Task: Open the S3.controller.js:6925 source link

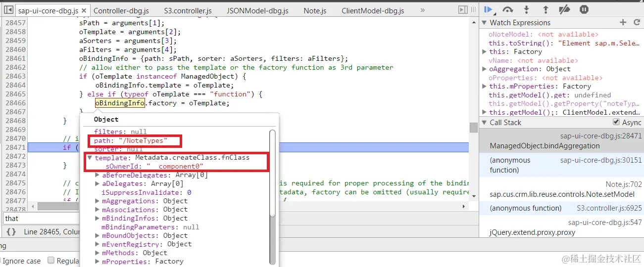Action: click(x=609, y=208)
